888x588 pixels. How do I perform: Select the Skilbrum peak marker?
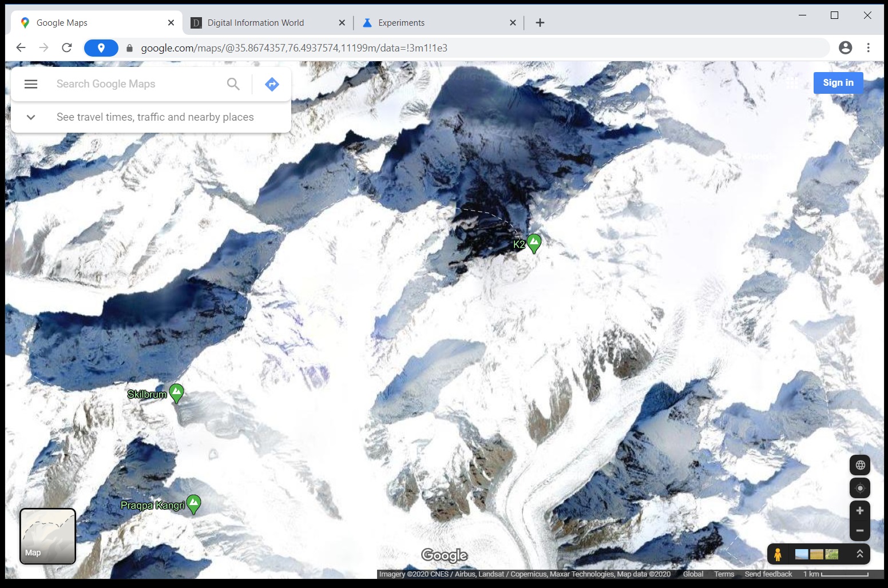[177, 394]
